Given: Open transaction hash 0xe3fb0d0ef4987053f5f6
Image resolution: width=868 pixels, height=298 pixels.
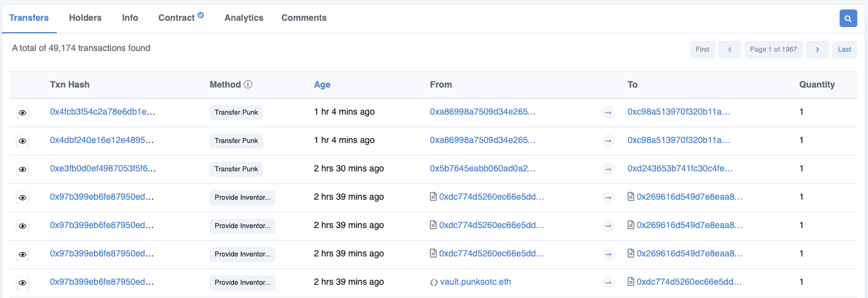Looking at the screenshot, I should point(102,169).
